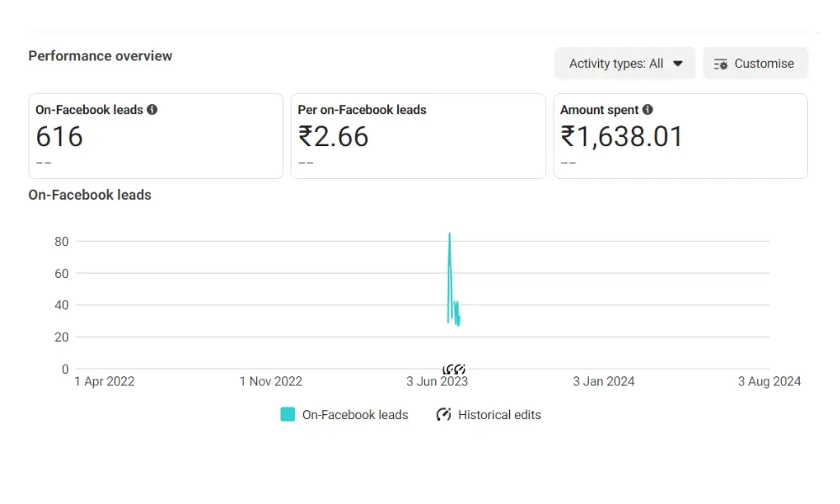Click the 3 Aug 2024 axis label
Image resolution: width=840 pixels, height=504 pixels.
pyautogui.click(x=769, y=381)
